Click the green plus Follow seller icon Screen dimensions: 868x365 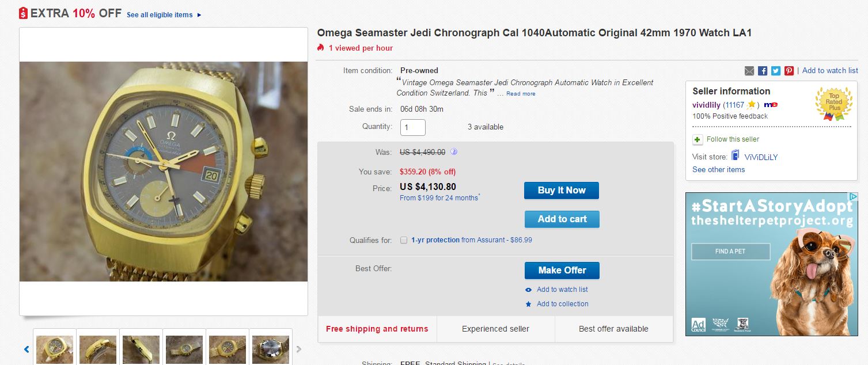click(x=698, y=139)
